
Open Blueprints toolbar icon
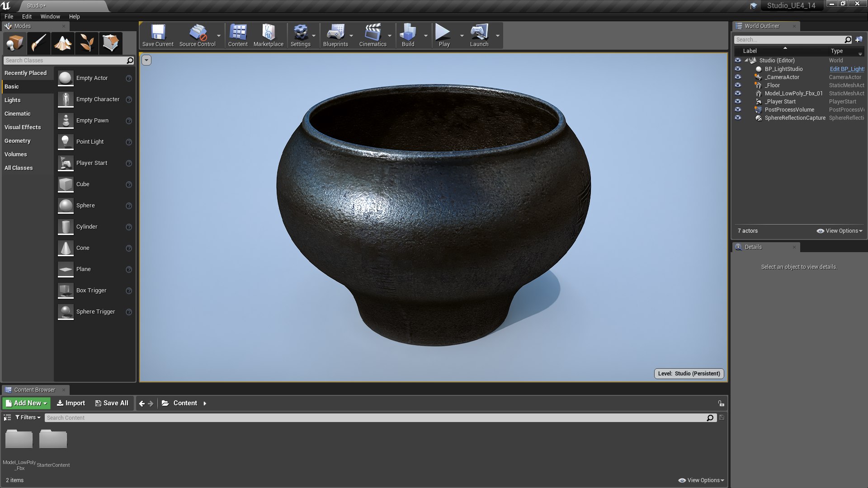pos(335,36)
